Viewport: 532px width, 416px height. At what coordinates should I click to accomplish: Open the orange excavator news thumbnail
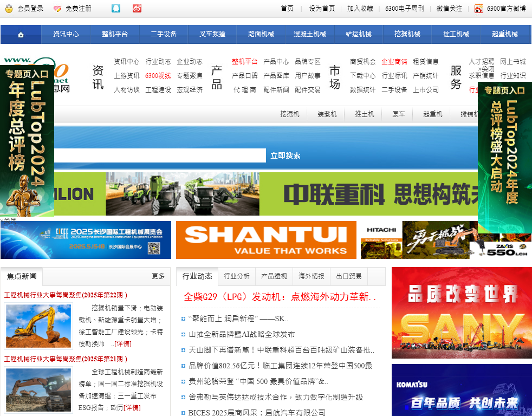click(38, 390)
